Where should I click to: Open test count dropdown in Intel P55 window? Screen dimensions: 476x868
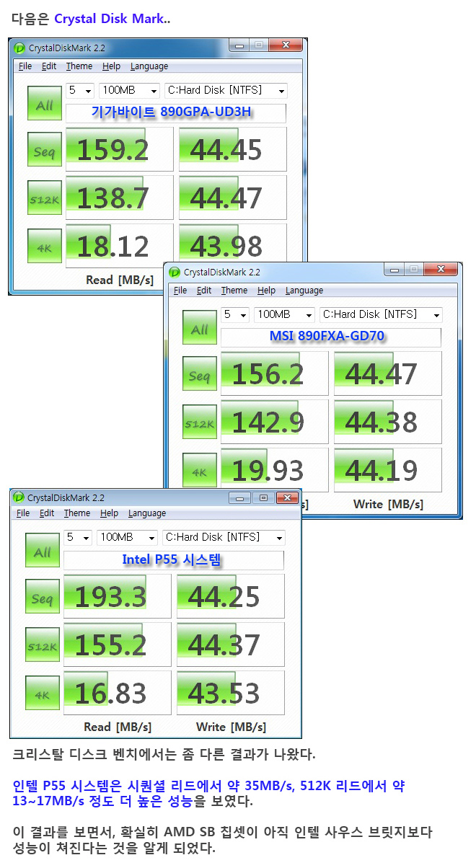pyautogui.click(x=78, y=538)
